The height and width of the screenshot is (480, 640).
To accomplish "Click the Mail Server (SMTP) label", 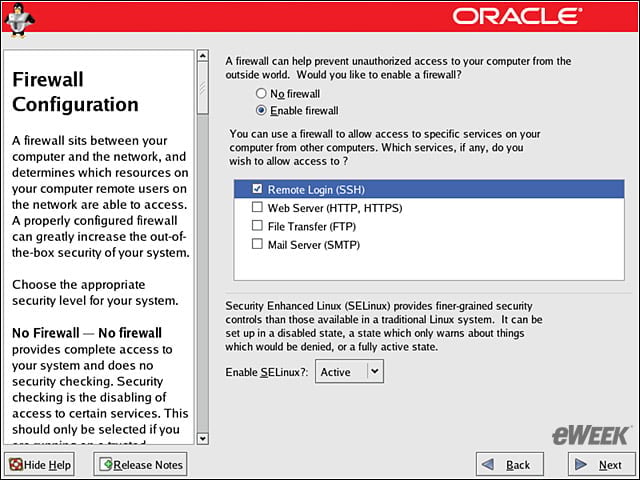I will 314,245.
